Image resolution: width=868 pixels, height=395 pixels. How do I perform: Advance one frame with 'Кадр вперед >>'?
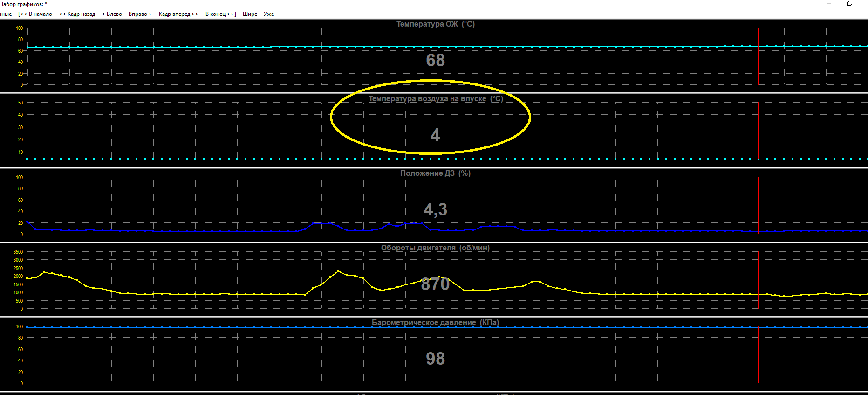pyautogui.click(x=178, y=14)
